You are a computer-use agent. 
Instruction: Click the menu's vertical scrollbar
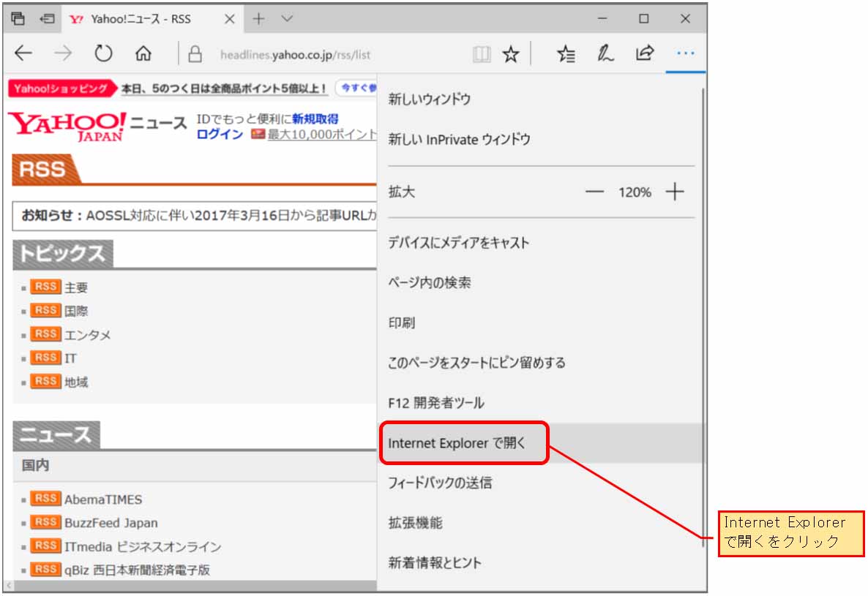703,318
